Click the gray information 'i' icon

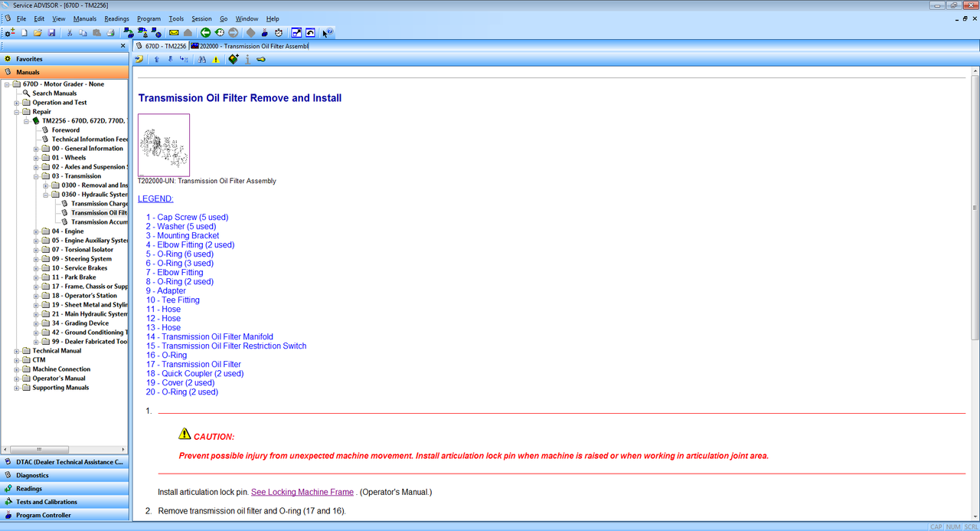tap(247, 59)
